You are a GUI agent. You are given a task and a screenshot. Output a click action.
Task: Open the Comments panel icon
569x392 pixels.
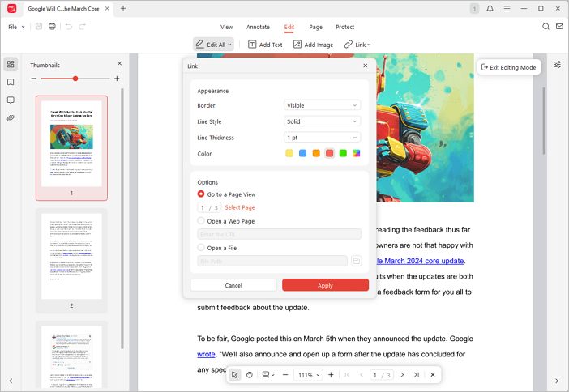click(x=11, y=100)
